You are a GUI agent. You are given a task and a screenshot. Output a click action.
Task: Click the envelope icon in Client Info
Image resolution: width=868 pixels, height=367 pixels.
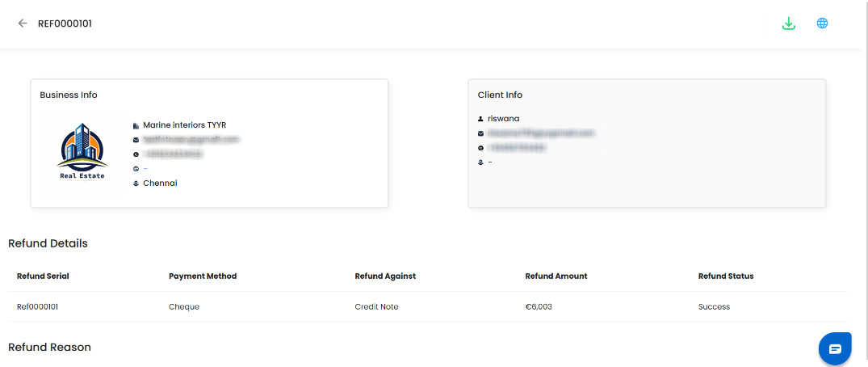click(x=480, y=133)
